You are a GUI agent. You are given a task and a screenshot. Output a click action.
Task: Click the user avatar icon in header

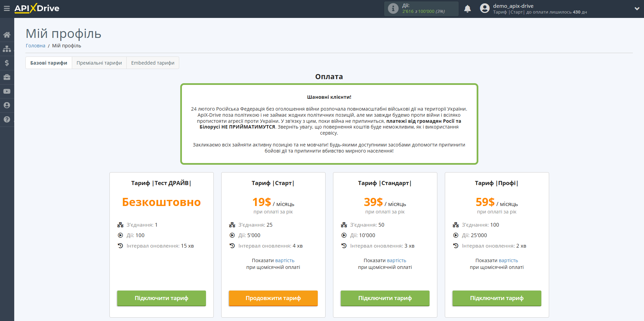[x=485, y=8]
